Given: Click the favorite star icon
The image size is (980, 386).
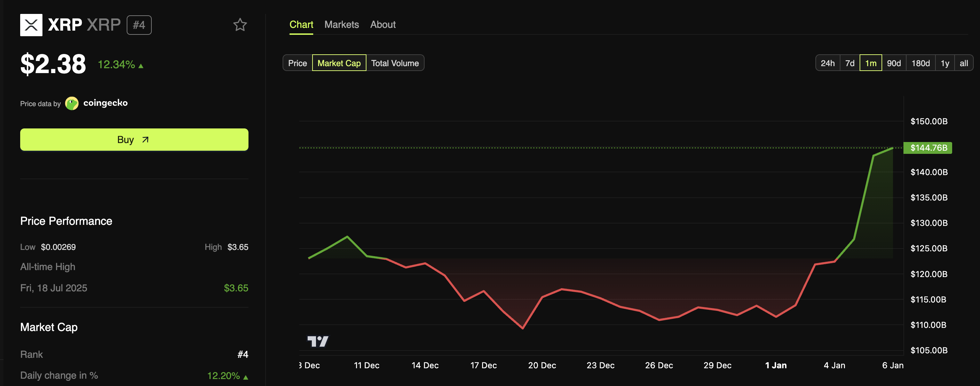Looking at the screenshot, I should (240, 25).
